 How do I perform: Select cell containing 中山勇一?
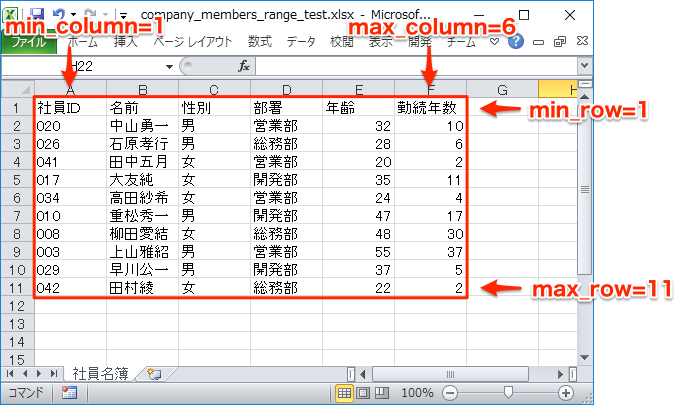[142, 126]
